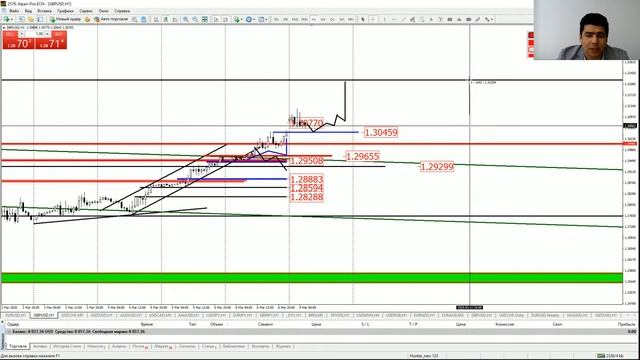640x360 pixels.
Task: Select the text label tool
Action: (x=440, y=19)
